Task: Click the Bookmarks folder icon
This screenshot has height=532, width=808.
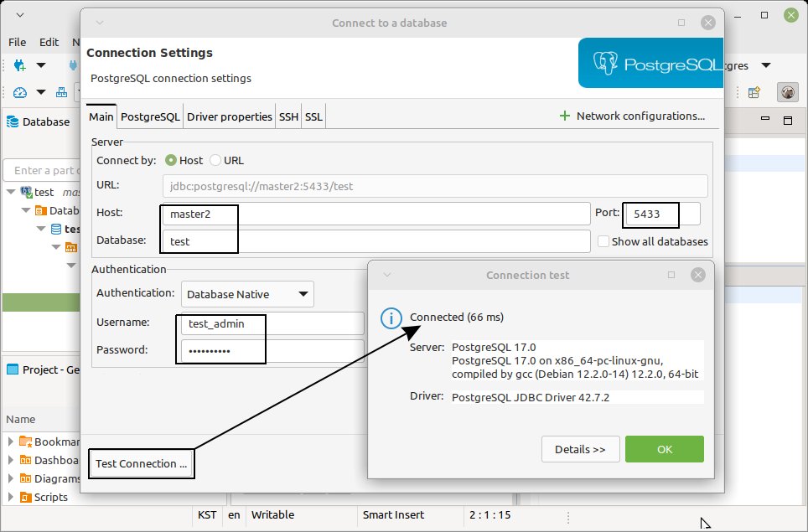Action: (26, 442)
